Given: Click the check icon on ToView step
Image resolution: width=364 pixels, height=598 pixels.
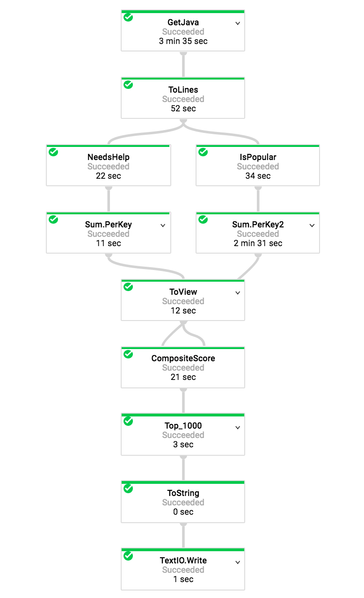Looking at the screenshot, I should (x=128, y=287).
